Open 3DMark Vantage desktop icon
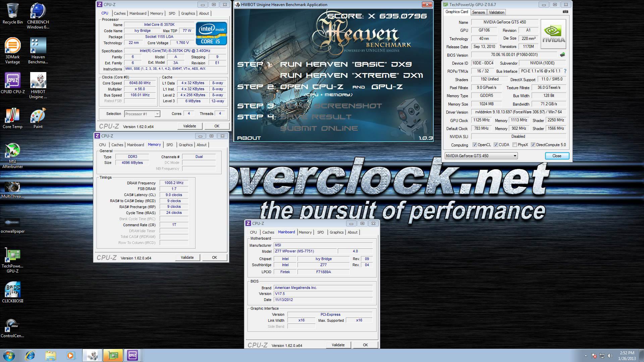 pos(12,51)
